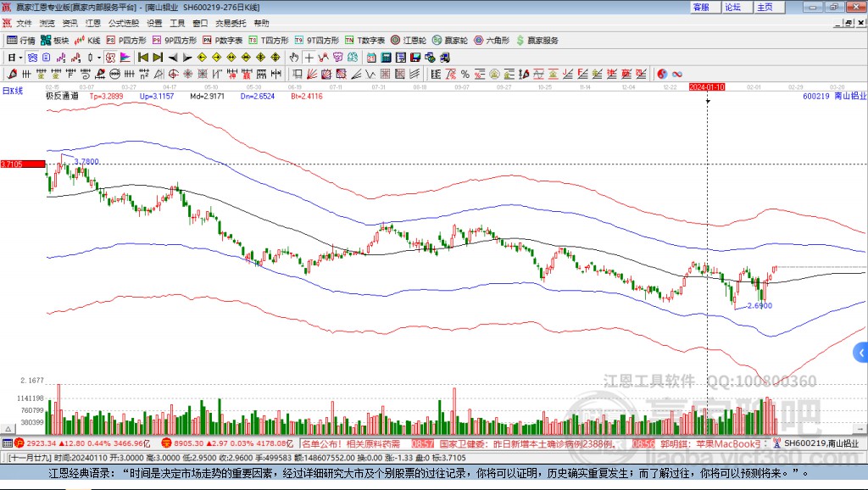Open the 六角形 hexagon tool
This screenshot has width=868, height=490.
click(492, 40)
